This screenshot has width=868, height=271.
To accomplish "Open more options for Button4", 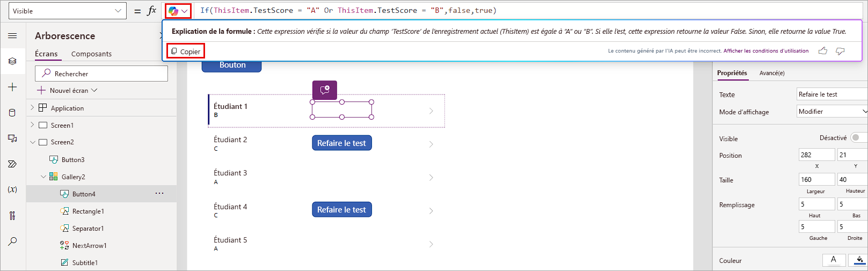I will [159, 193].
